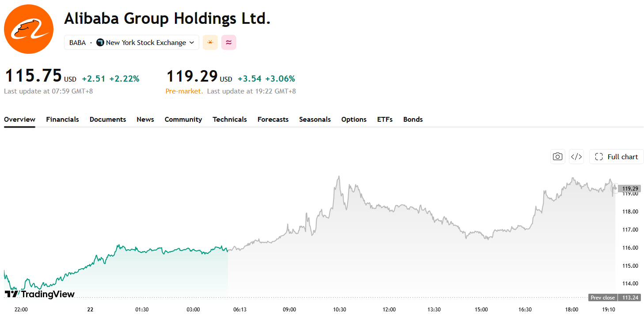Click the +2.22% percent change
The width and height of the screenshot is (644, 318).
click(125, 79)
